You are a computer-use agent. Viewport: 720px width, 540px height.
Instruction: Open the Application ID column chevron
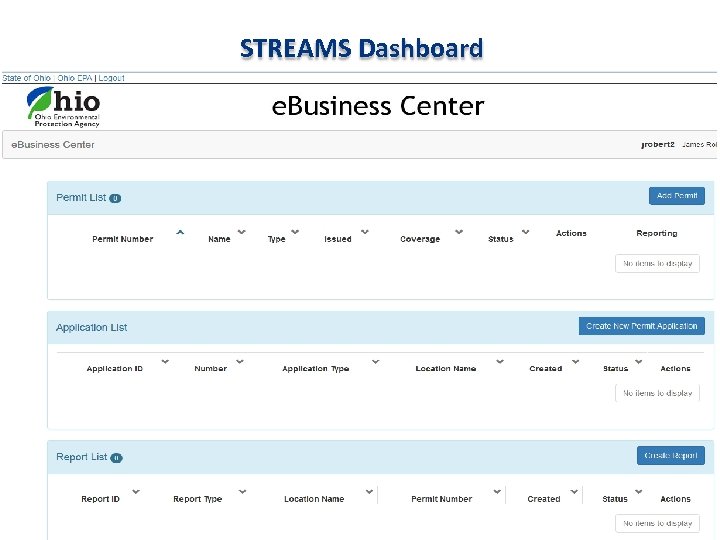coord(165,362)
